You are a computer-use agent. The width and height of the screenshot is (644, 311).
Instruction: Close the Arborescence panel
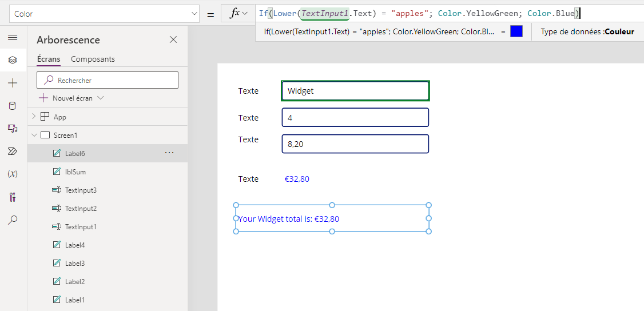coord(173,39)
